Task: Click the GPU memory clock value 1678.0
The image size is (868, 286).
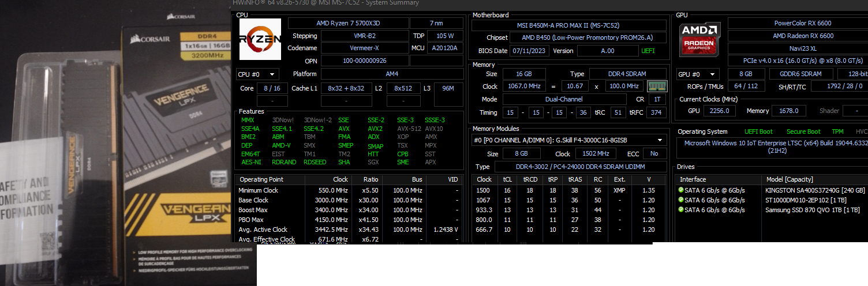Action: [x=788, y=111]
